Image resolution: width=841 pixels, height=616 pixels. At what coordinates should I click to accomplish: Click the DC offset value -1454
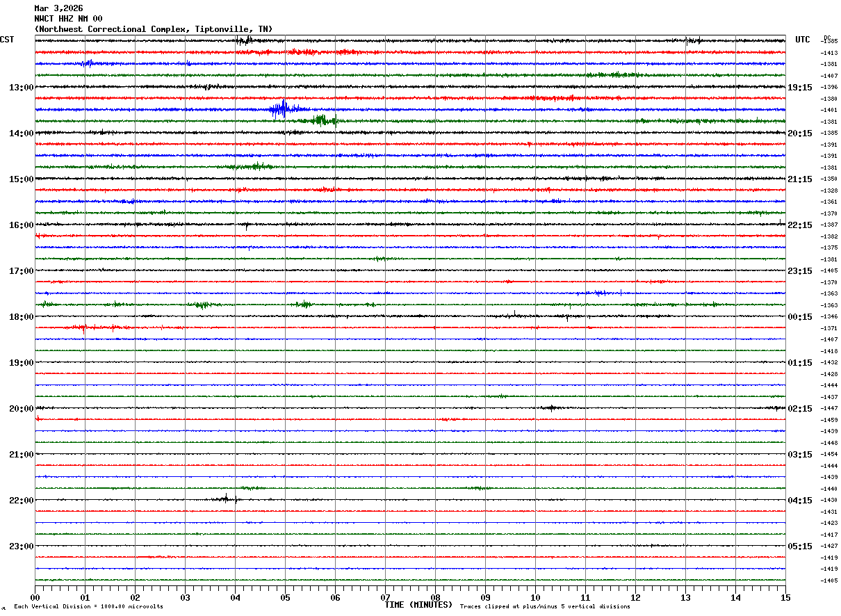(x=828, y=454)
